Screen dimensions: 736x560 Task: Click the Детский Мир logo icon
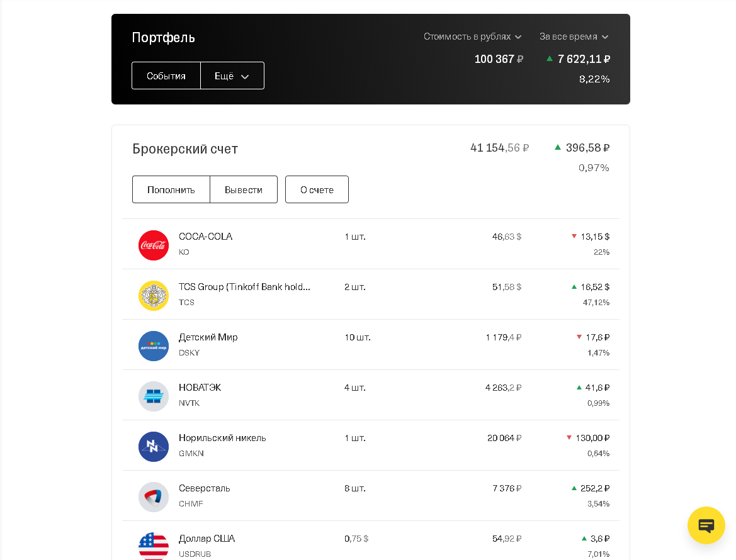(x=154, y=346)
